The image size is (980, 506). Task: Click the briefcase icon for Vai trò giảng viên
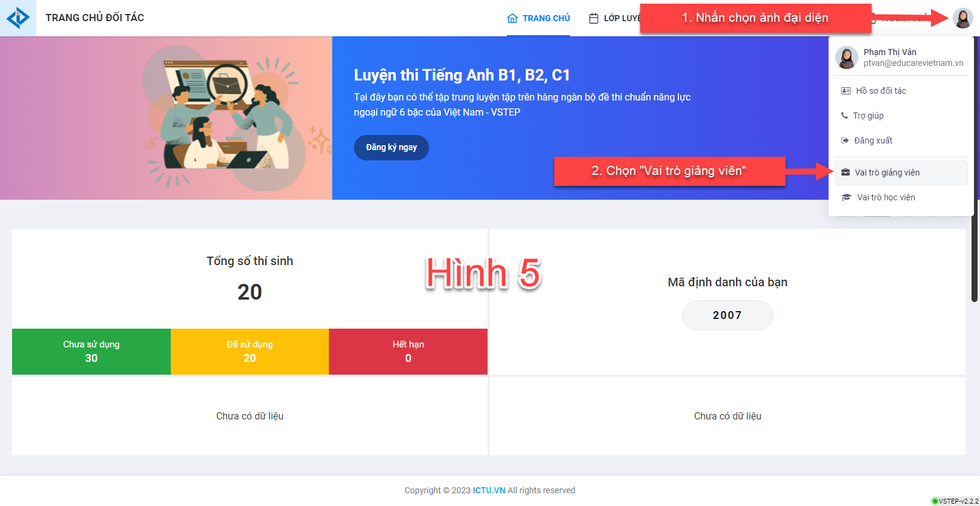point(846,172)
